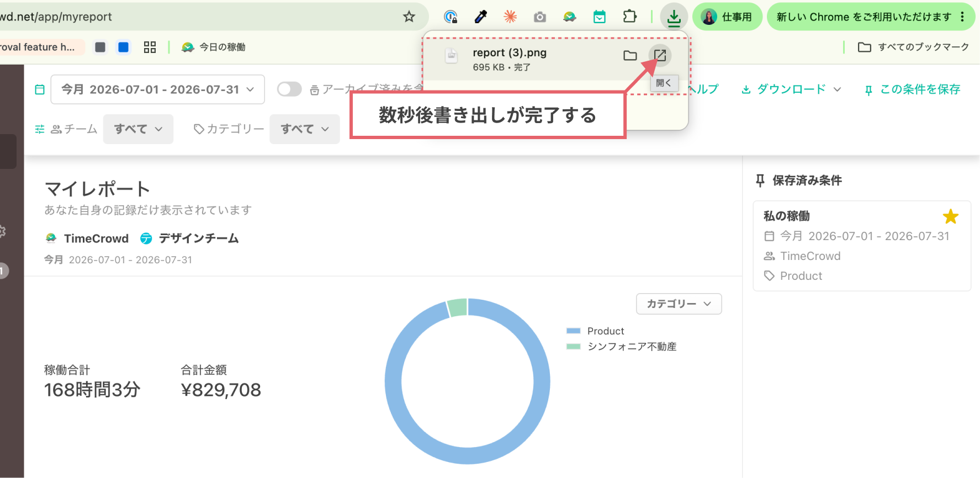Click the マイレポート page heading
Image resolution: width=980 pixels, height=478 pixels.
[97, 189]
